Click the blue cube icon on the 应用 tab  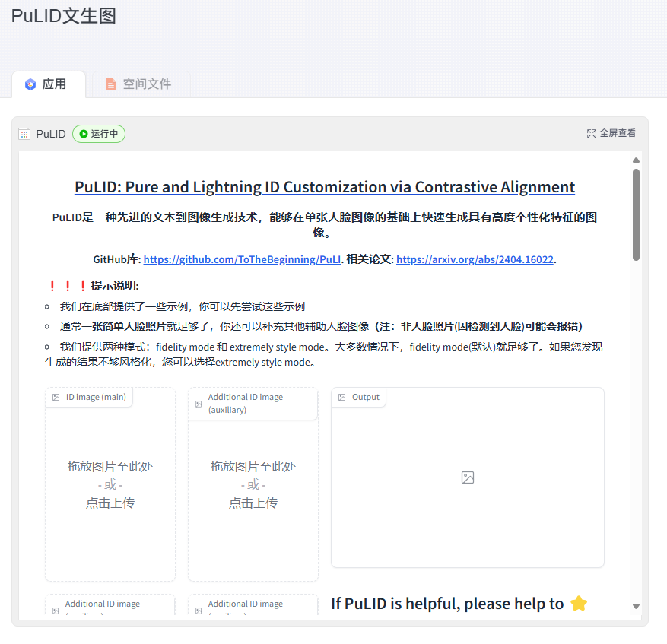(x=30, y=84)
